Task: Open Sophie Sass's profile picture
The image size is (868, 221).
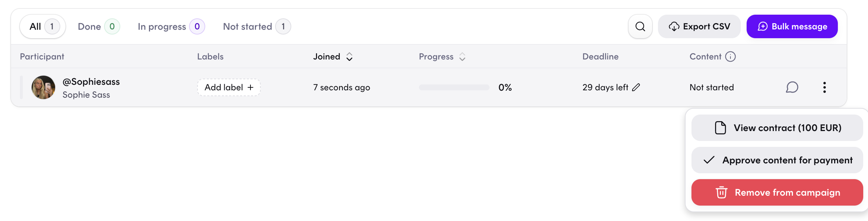Action: coord(43,87)
